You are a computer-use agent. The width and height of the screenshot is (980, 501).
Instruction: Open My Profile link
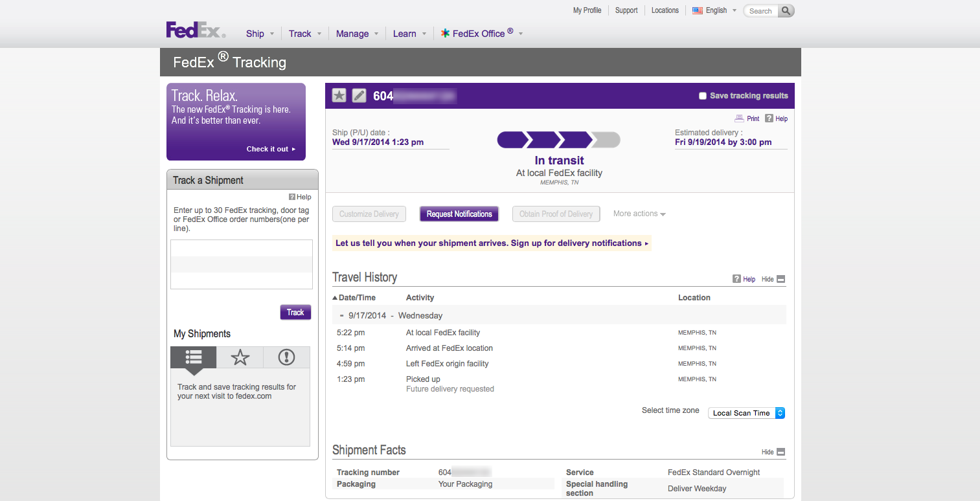point(587,10)
